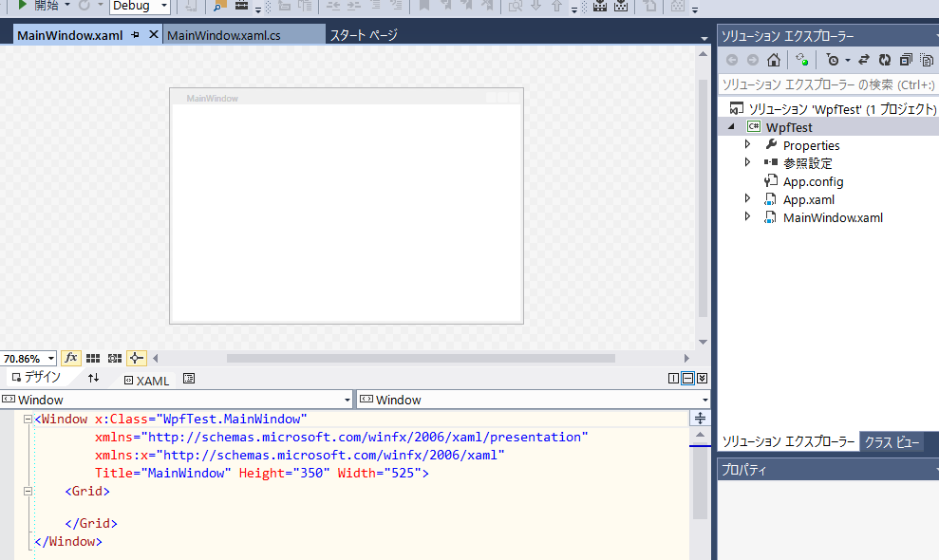Viewport: 939px width, 560px height.
Task: Click the Refresh icon in Solution Explorer
Action: 885,60
